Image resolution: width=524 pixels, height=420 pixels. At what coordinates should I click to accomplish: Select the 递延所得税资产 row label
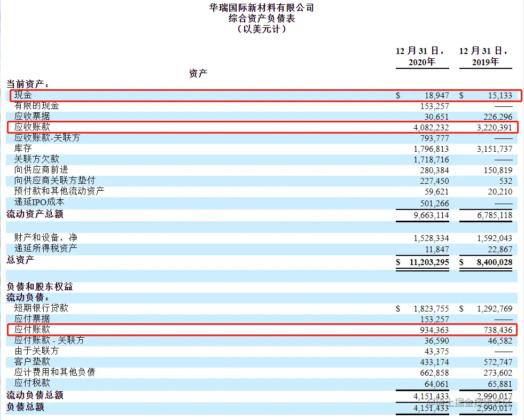coord(46,248)
